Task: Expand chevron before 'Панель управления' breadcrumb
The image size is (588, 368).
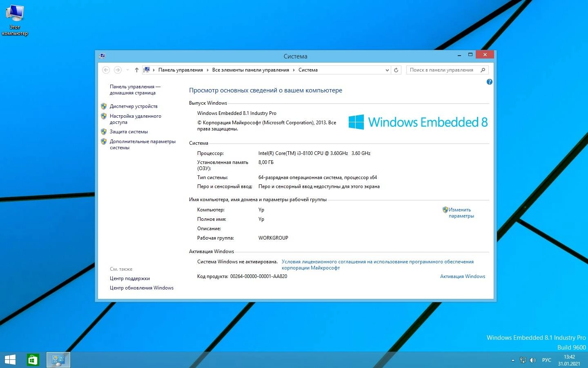Action: 154,70
